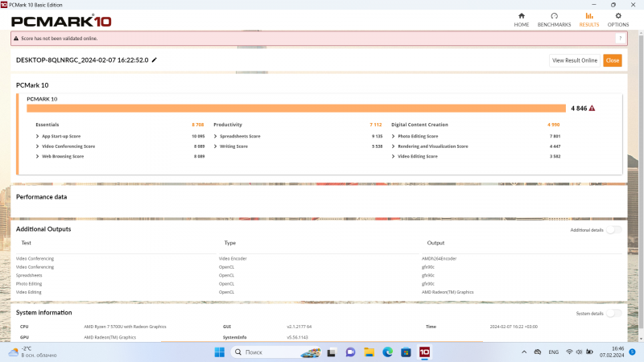Expand Writing Score
This screenshot has height=362, width=644.
coord(215,146)
